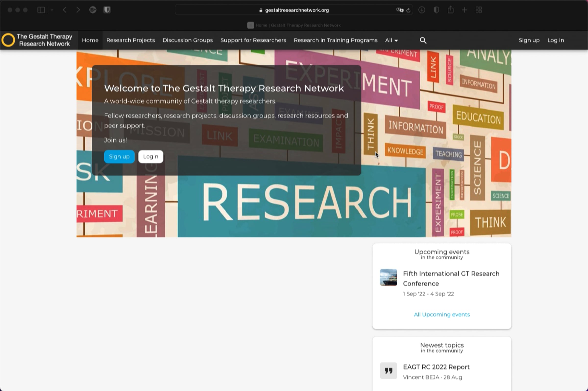Expand the All dropdown in the navigation

391,40
